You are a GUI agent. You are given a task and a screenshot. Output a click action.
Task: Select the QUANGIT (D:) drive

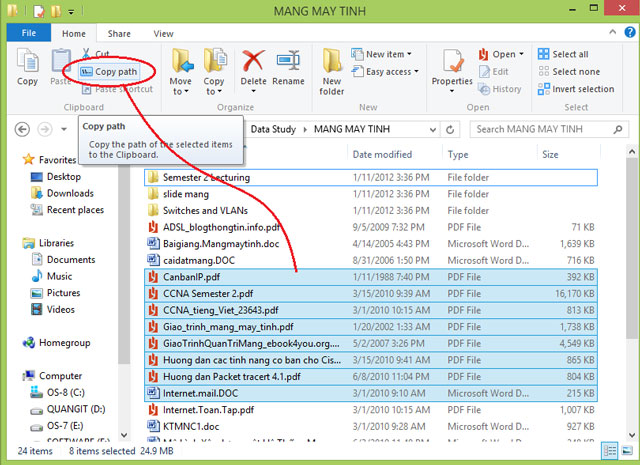click(67, 409)
